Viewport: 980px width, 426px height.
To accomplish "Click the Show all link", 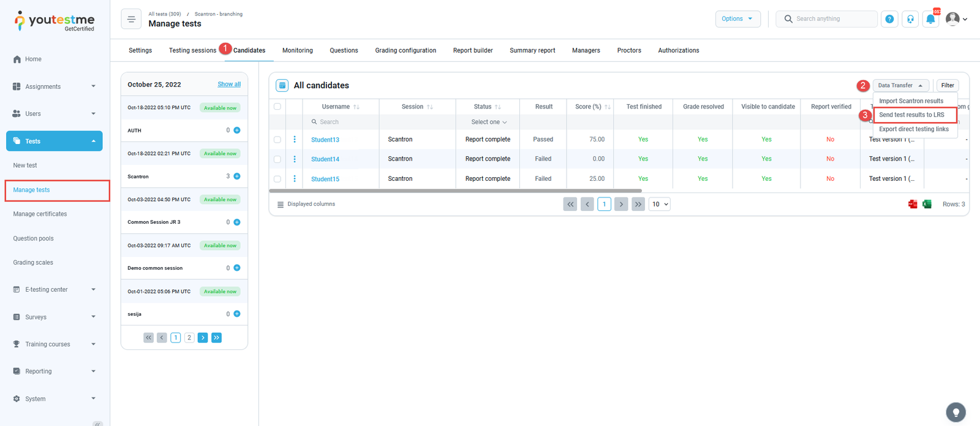I will point(229,85).
